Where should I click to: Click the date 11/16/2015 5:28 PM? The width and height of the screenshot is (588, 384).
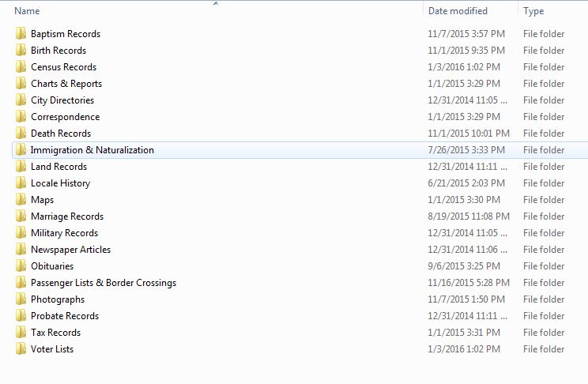coord(469,283)
